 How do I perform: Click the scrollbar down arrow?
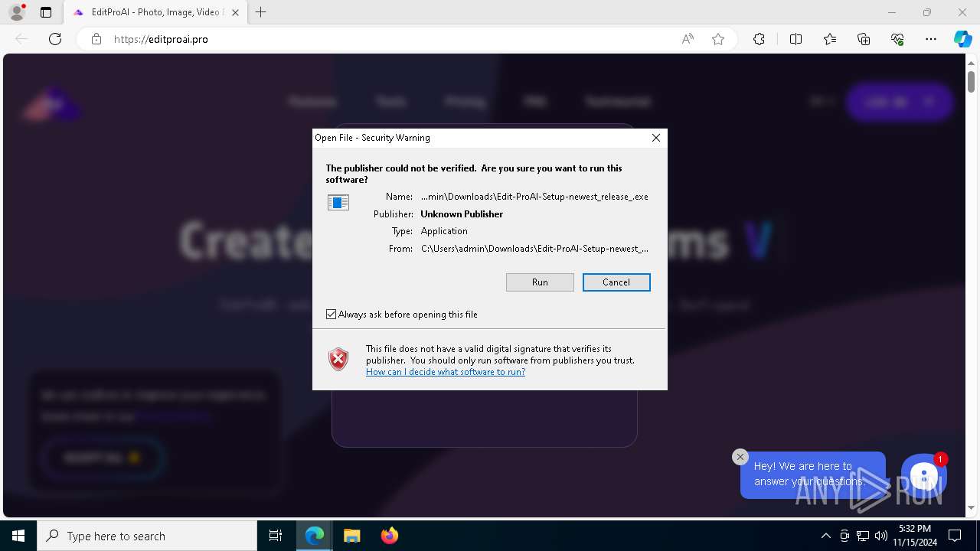[x=971, y=509]
